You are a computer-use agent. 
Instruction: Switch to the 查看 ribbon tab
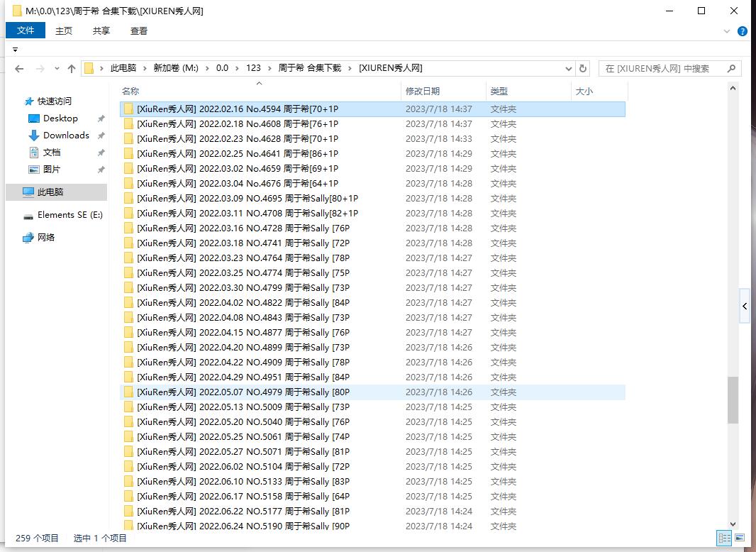[139, 31]
